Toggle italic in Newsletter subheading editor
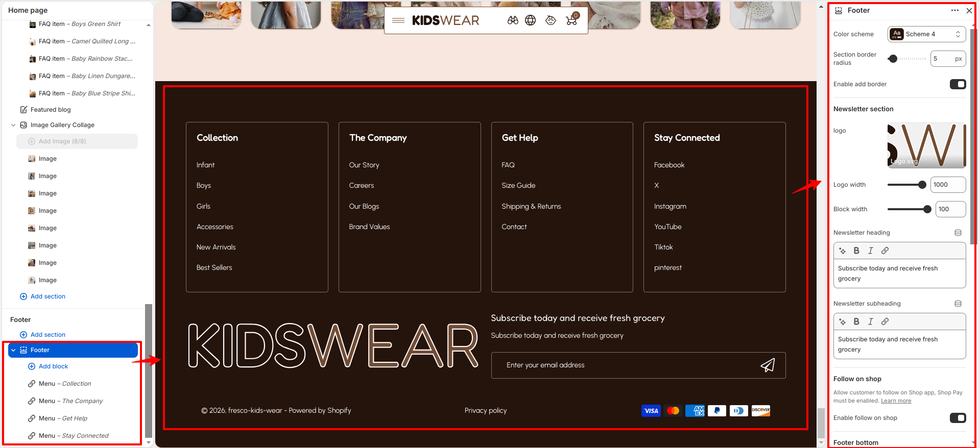Screen dimensions: 980x448 [871, 321]
